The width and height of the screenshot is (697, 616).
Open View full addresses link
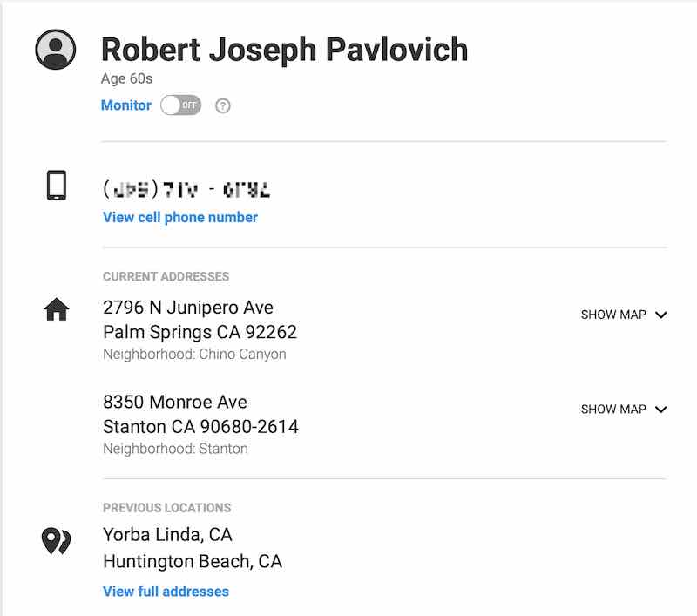point(166,592)
